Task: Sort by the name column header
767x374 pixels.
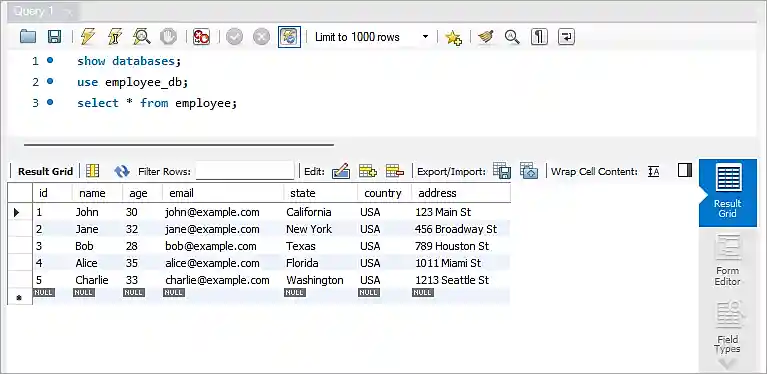Action: pyautogui.click(x=97, y=193)
